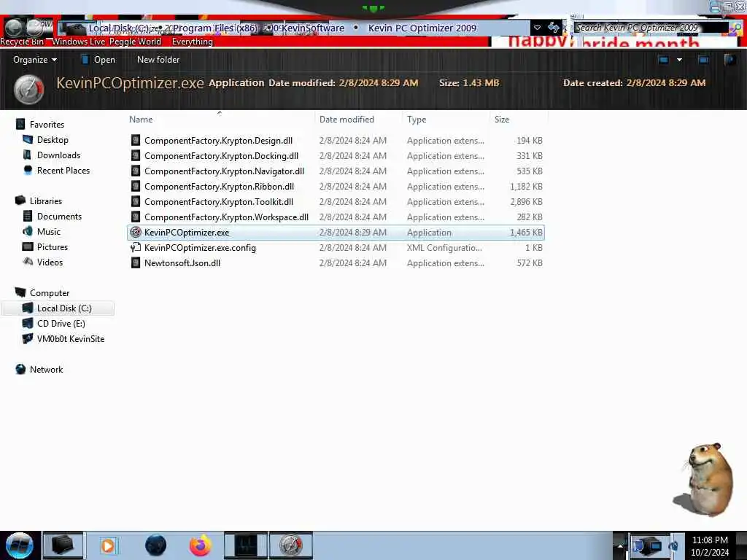Click KevinSoftware in address breadcrumb
The height and width of the screenshot is (560, 747).
coord(312,28)
